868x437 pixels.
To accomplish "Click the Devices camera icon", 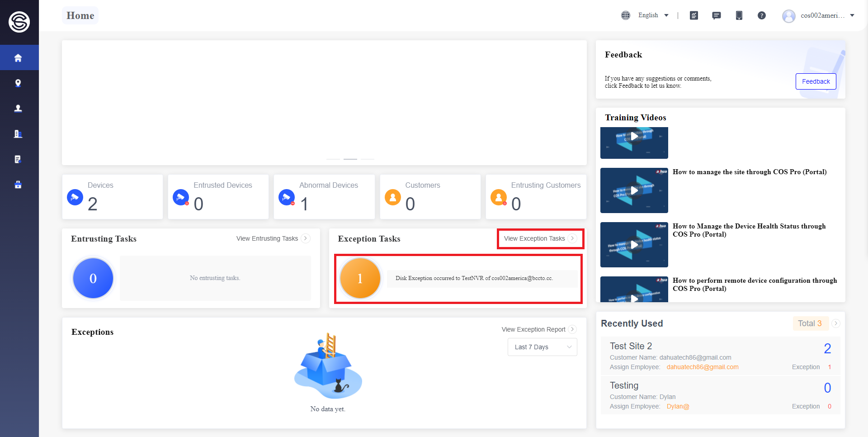I will (x=75, y=197).
